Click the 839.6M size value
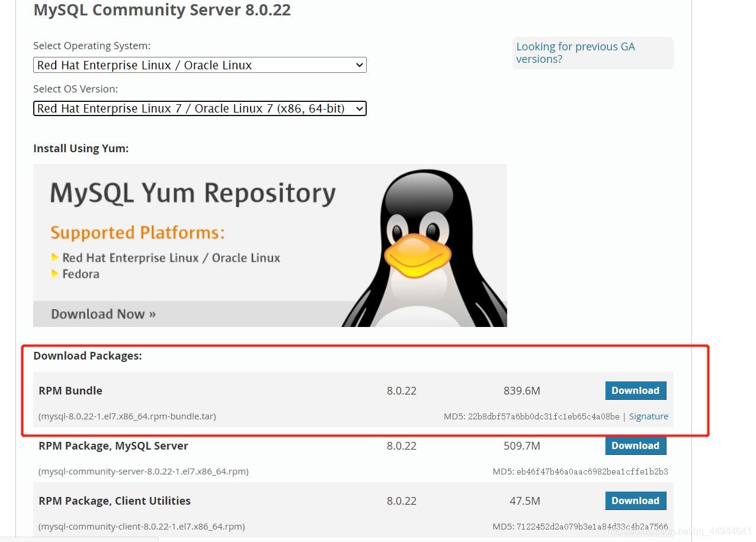 tap(522, 391)
